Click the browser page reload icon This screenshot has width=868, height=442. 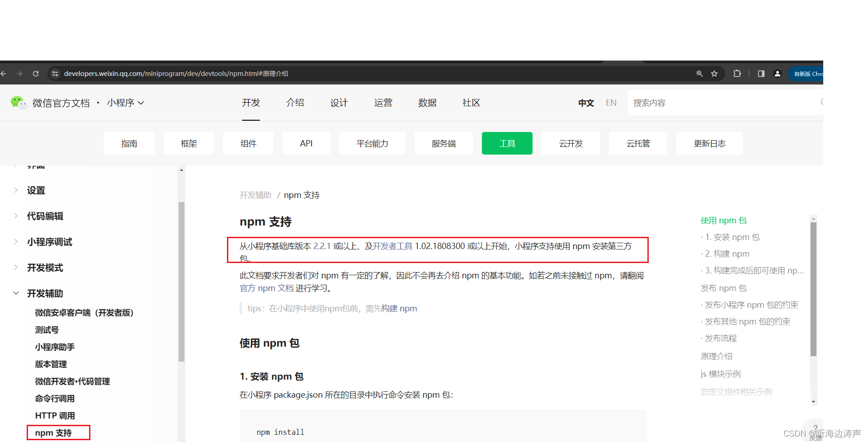36,73
